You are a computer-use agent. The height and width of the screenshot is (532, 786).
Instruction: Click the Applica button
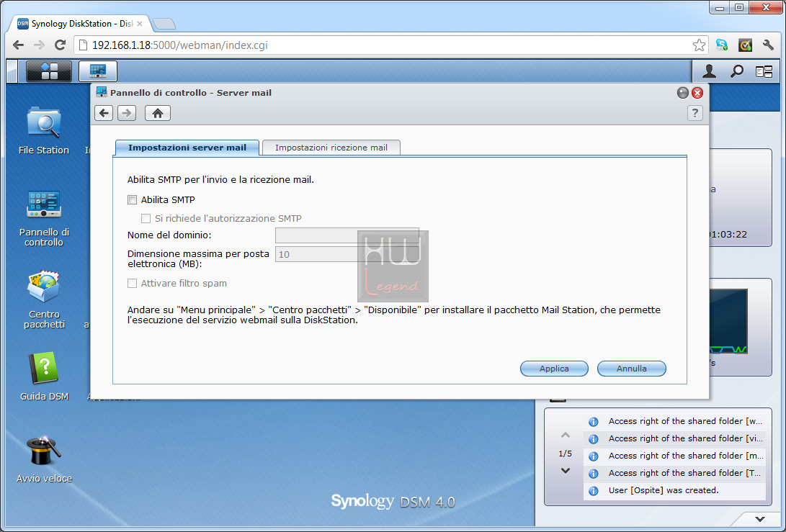coord(555,369)
